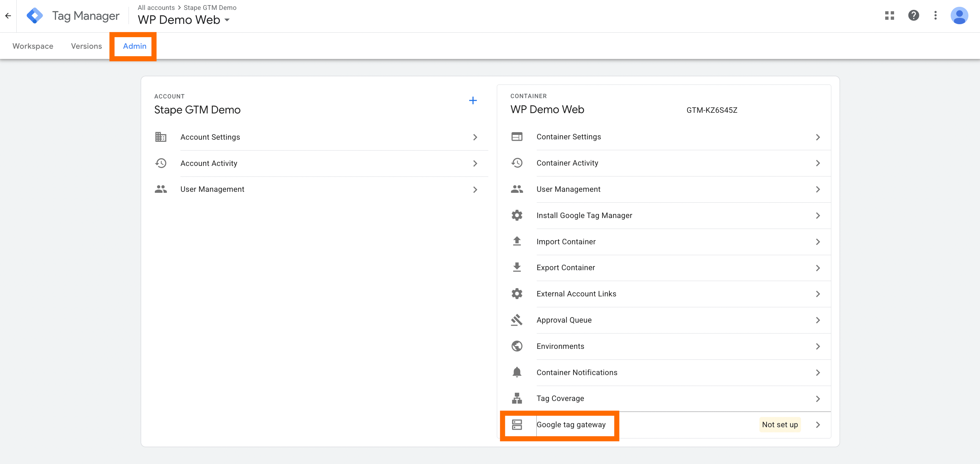Open the Help icon
This screenshot has height=464, width=980.
coord(914,16)
